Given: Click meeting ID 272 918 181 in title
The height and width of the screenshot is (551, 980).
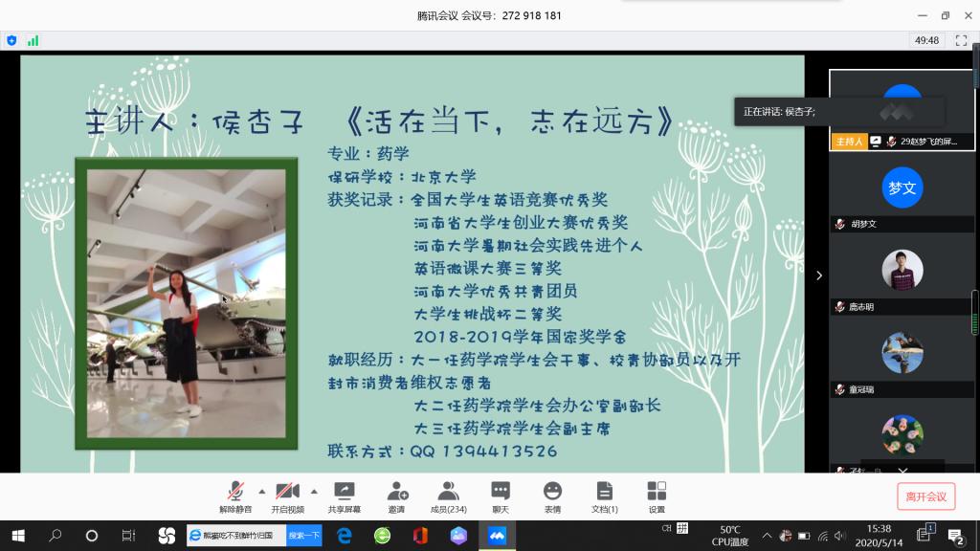Looking at the screenshot, I should 531,15.
